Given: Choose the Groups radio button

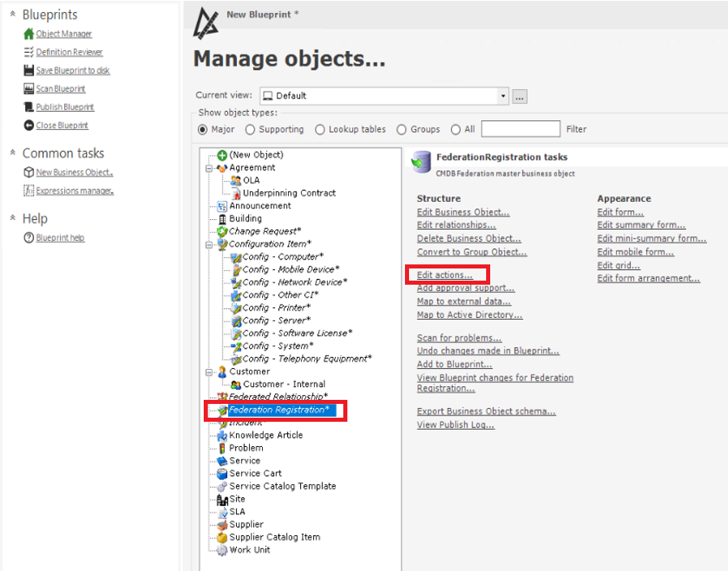Looking at the screenshot, I should [x=401, y=130].
